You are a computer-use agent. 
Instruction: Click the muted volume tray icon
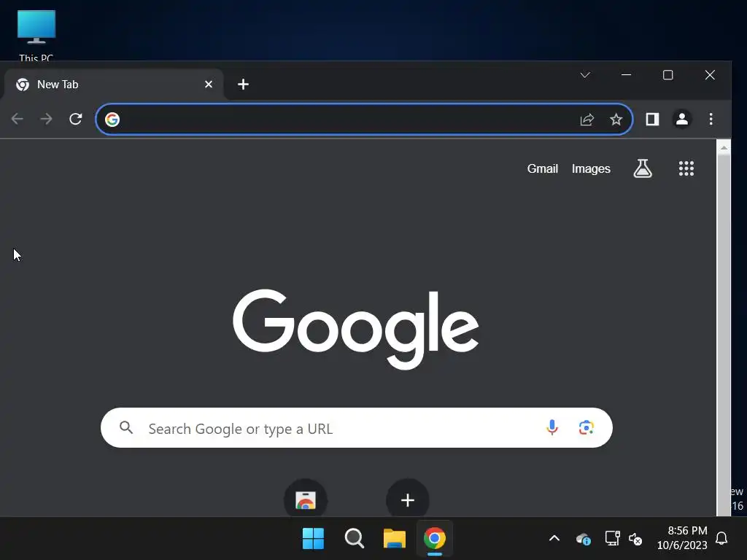click(x=635, y=539)
